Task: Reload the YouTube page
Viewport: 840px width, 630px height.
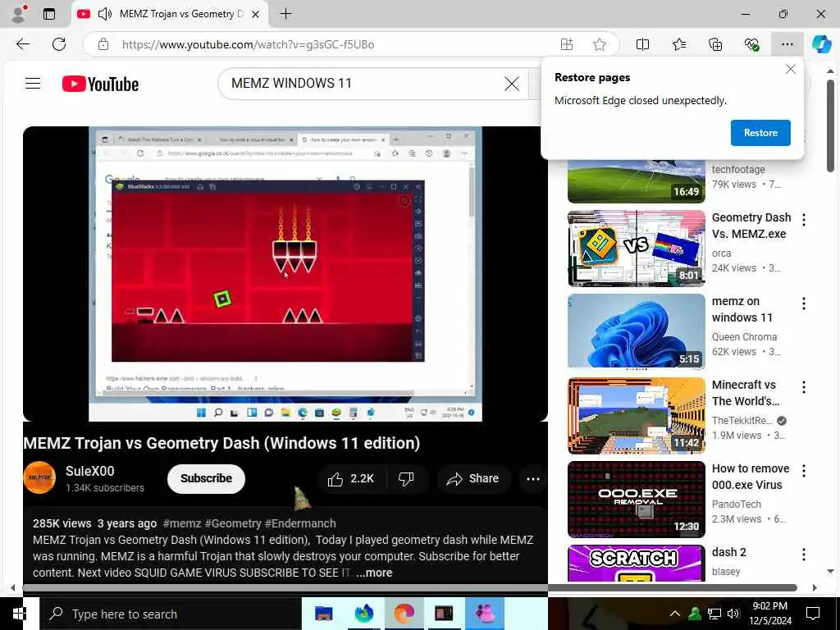Action: click(59, 44)
